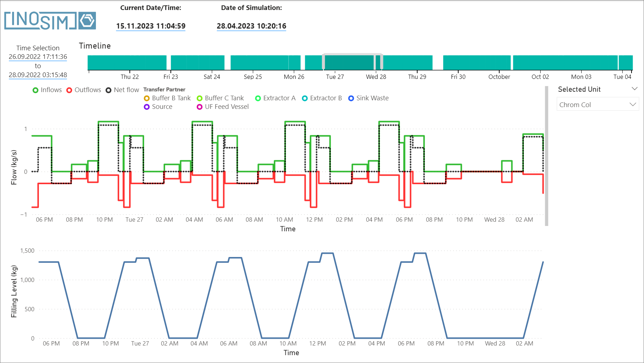Expand the Selected Unit panel chevron
This screenshot has height=363, width=644.
(635, 88)
